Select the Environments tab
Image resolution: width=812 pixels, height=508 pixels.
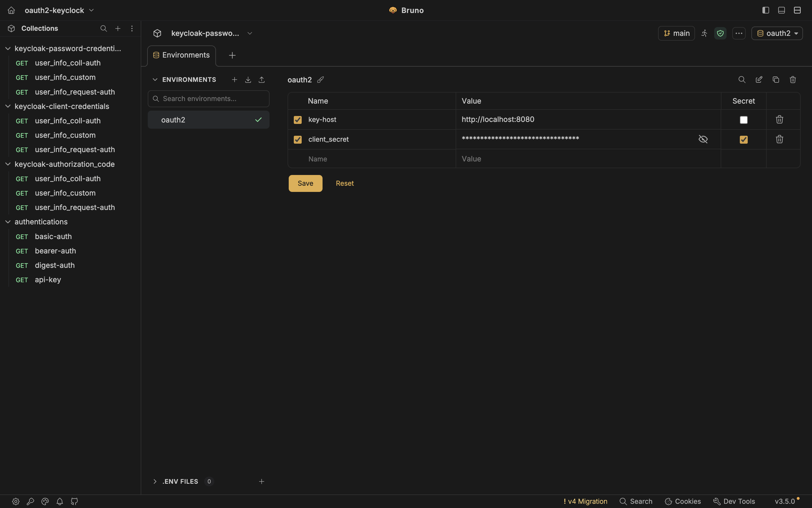tap(182, 55)
